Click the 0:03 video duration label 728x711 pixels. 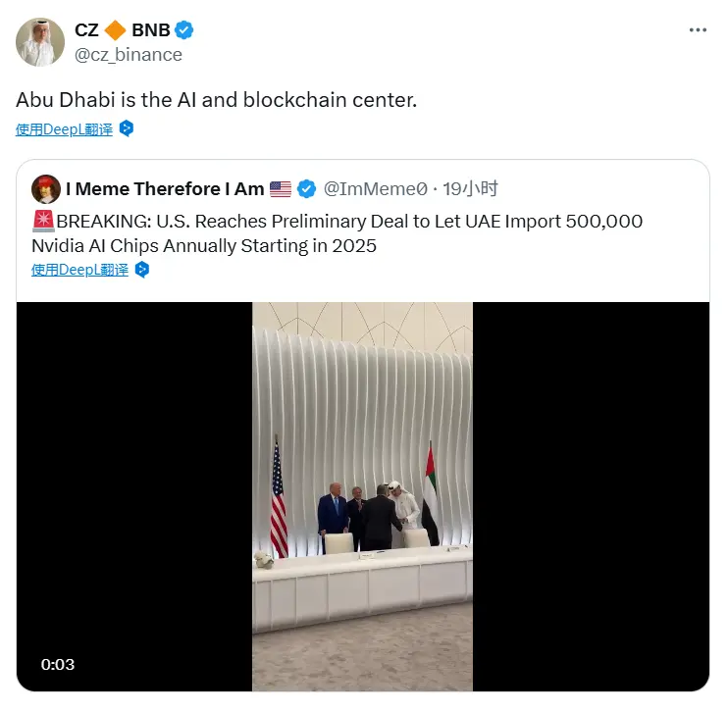point(58,664)
